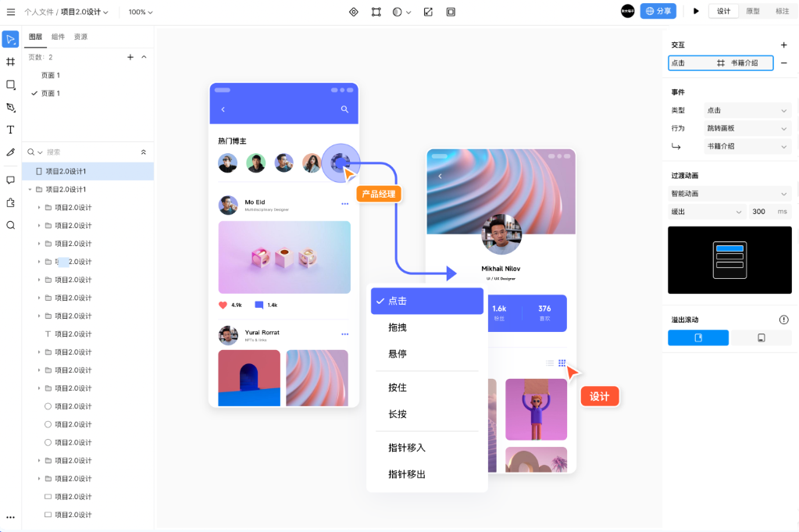799x532 pixels.
Task: Collapse all layers with double chevron icon
Action: 144,152
